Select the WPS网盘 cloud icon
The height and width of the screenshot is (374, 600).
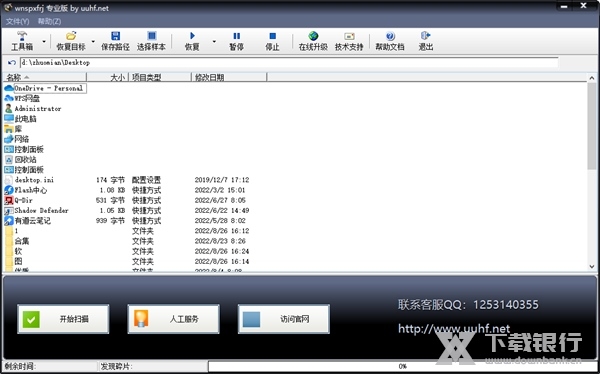pos(9,98)
